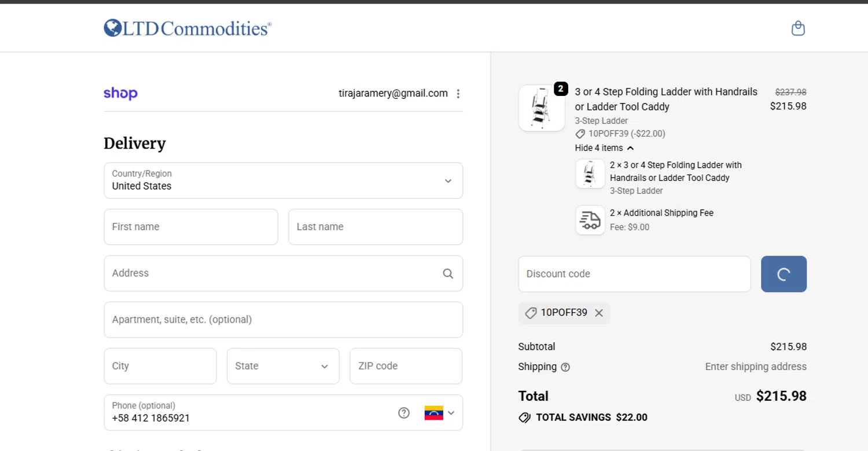
Task: Select the ZIP code field
Action: pos(406,366)
